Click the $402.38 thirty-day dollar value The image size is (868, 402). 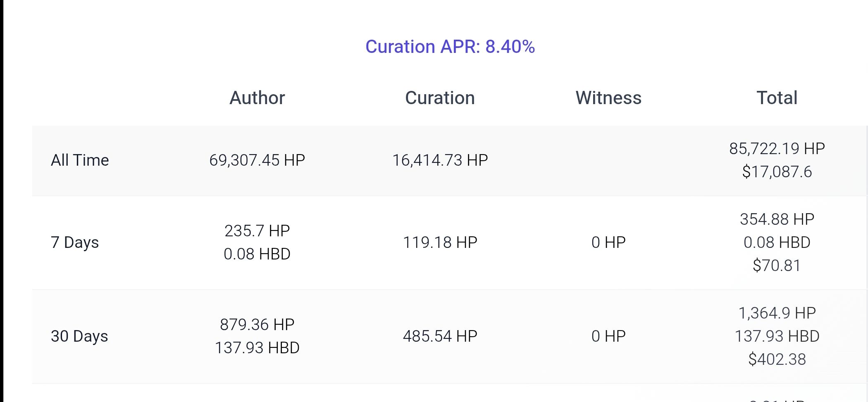coord(777,359)
